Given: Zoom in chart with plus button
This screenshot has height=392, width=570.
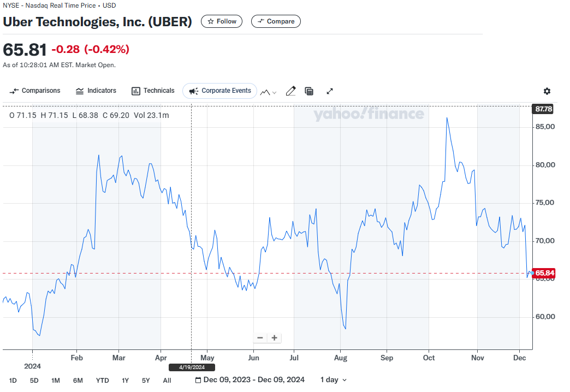Looking at the screenshot, I should 275,338.
